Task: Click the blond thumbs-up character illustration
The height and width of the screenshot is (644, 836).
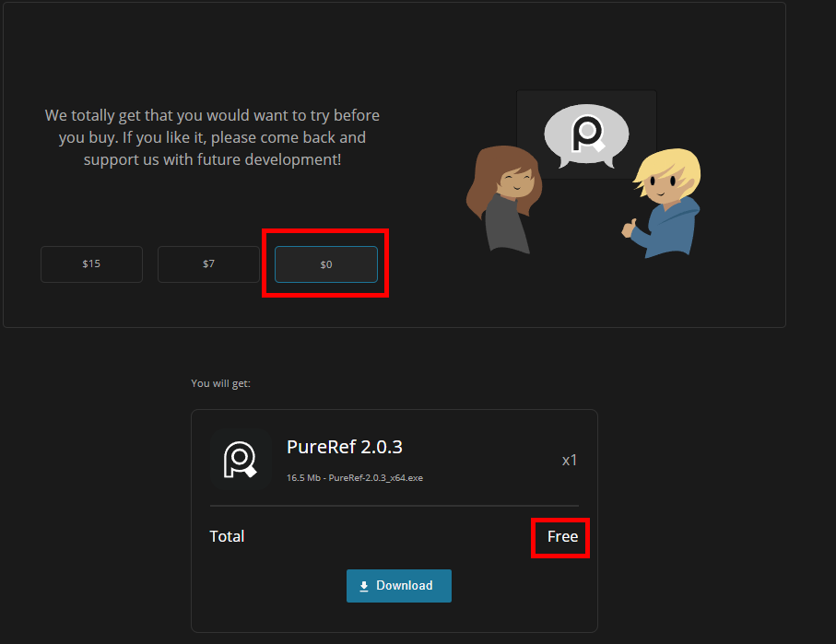Action: click(x=663, y=204)
